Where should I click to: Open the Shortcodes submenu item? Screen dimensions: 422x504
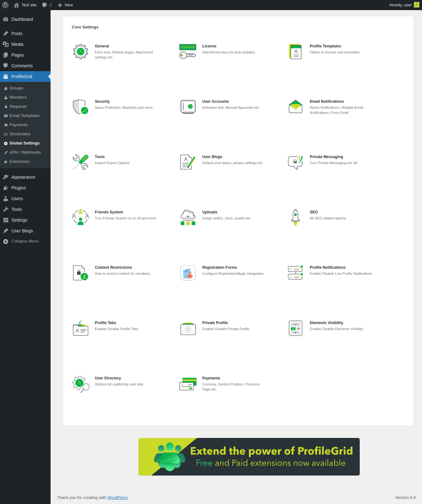[x=25, y=134]
